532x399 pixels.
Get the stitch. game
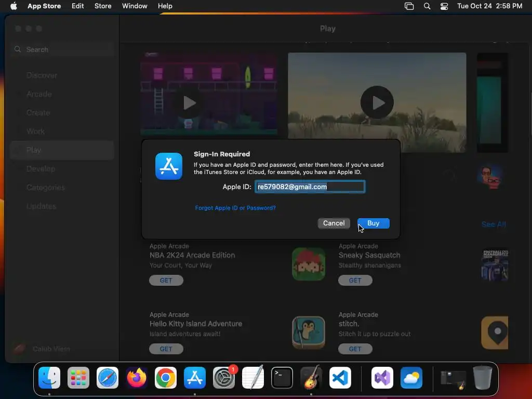pos(355,349)
